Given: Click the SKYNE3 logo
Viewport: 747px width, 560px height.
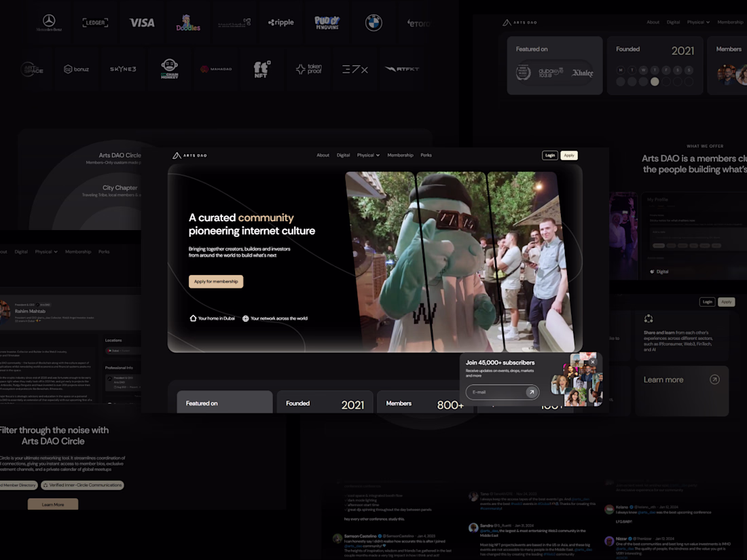Looking at the screenshot, I should point(123,69).
